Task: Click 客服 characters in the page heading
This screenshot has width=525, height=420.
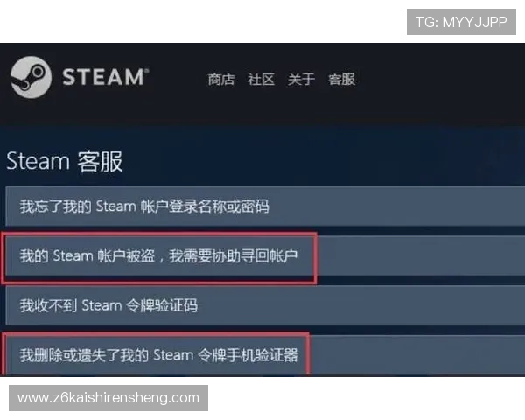Action: (100, 161)
